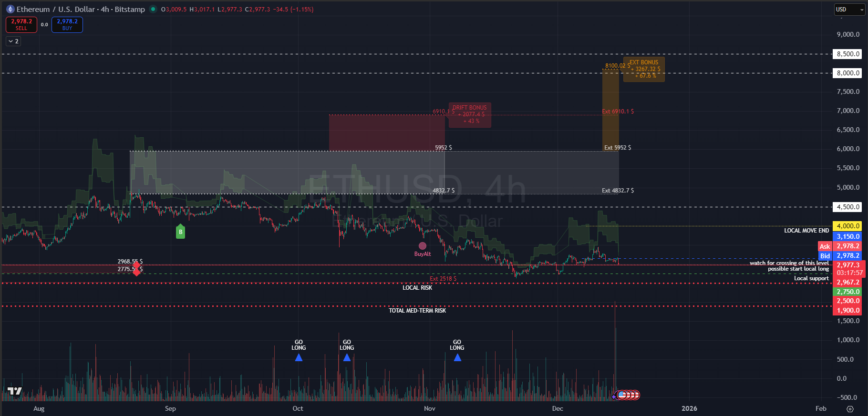The width and height of the screenshot is (868, 416).
Task: Click the TradingView logo watermark
Action: click(15, 391)
